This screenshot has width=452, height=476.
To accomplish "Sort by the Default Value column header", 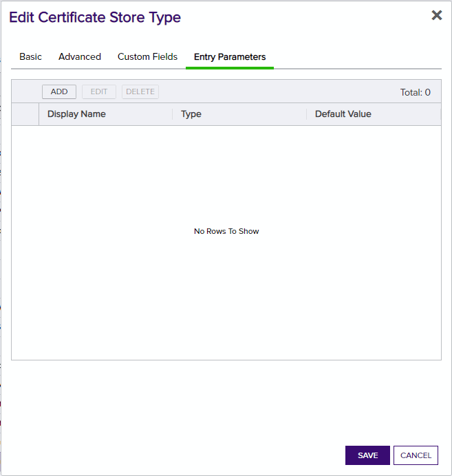I will [x=374, y=114].
